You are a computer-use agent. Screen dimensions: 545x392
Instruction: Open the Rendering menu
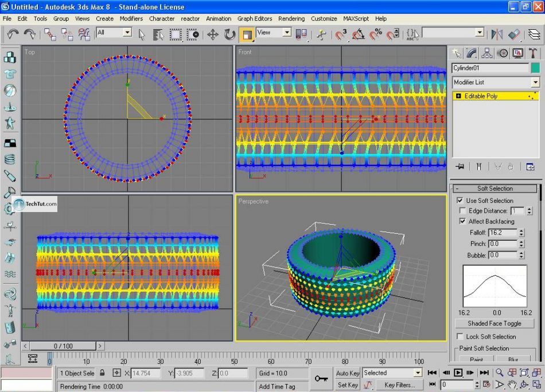(x=291, y=19)
